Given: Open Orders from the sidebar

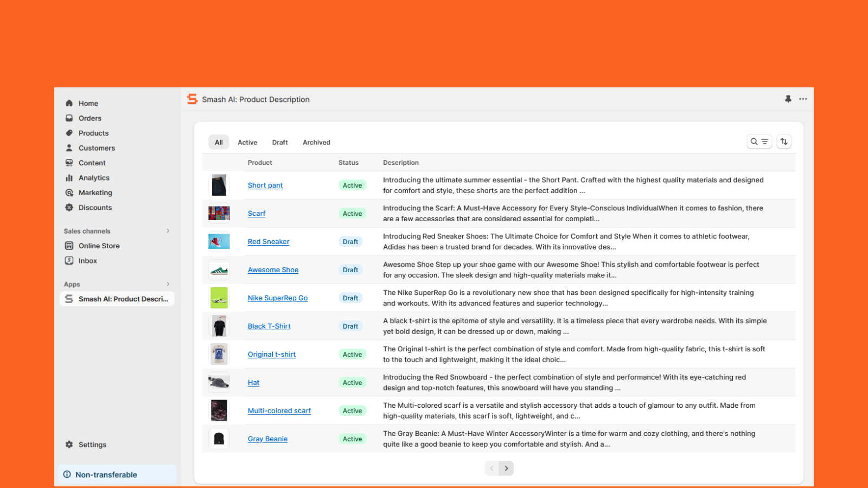Looking at the screenshot, I should coord(90,118).
